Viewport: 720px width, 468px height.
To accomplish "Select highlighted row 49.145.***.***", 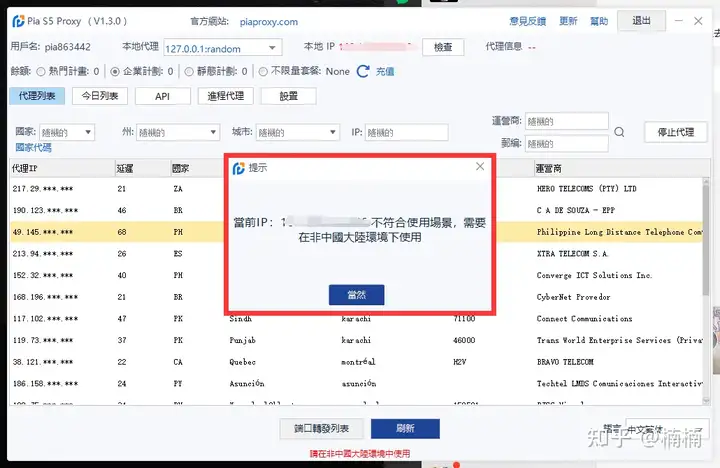I will click(x=356, y=232).
